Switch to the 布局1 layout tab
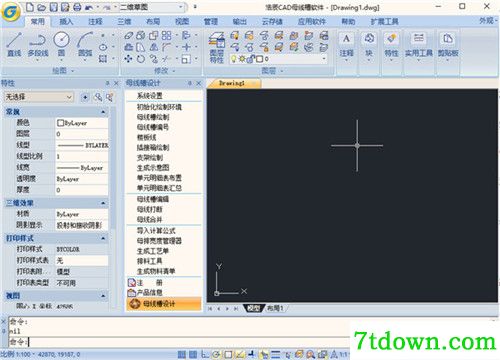The width and height of the screenshot is (500, 360). coord(275,308)
